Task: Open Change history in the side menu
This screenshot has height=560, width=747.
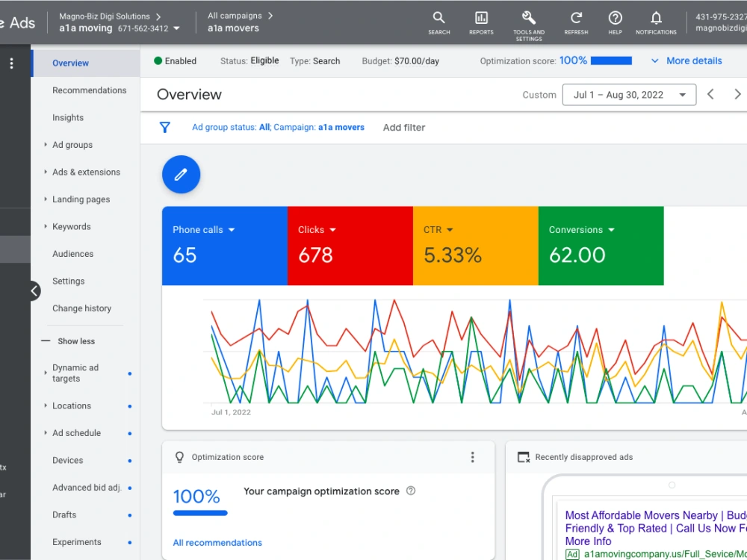Action: click(x=82, y=308)
